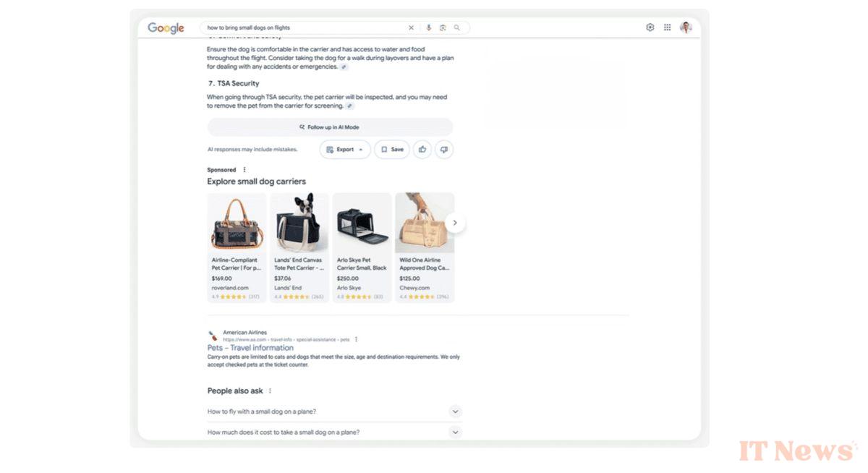Image resolution: width=868 pixels, height=473 pixels.
Task: Clear the search query with the X icon
Action: [x=411, y=27]
